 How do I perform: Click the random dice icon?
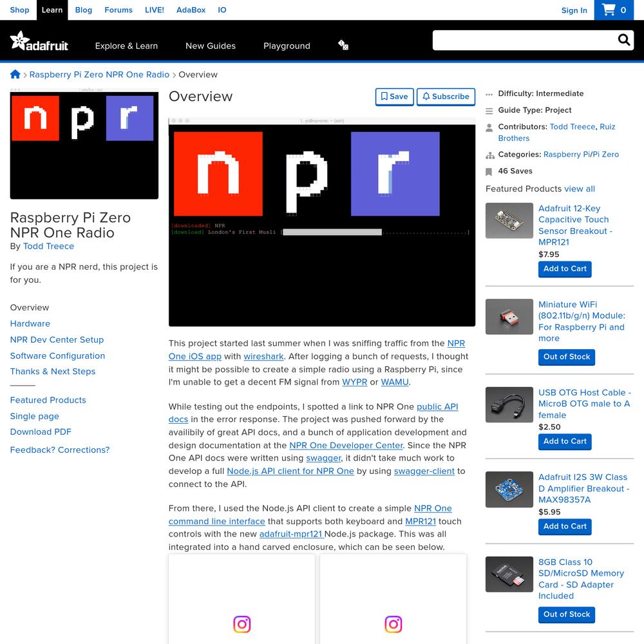pos(343,45)
